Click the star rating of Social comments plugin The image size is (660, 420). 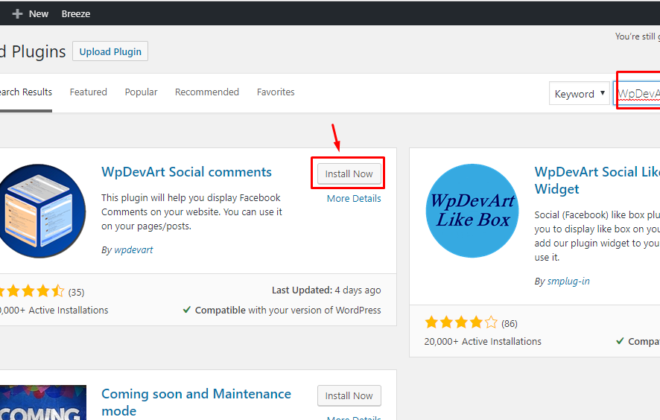click(x=32, y=291)
